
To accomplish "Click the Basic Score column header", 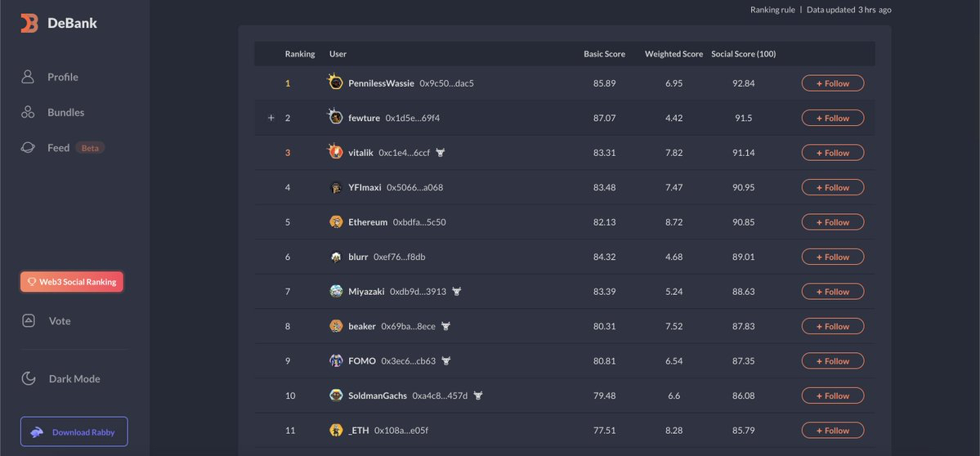I will tap(604, 54).
